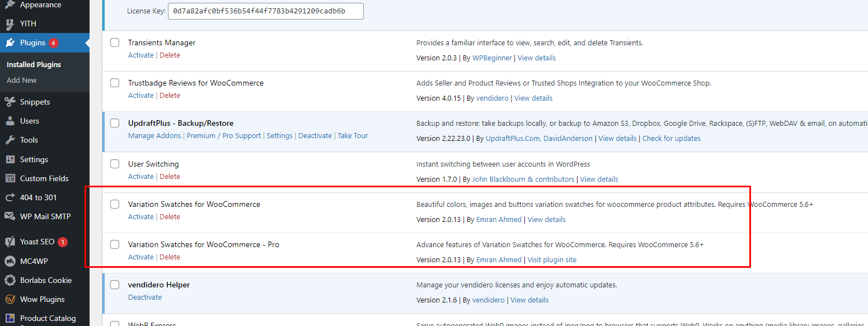The width and height of the screenshot is (868, 326).
Task: Click the Borlabs Cookie icon
Action: [10, 280]
